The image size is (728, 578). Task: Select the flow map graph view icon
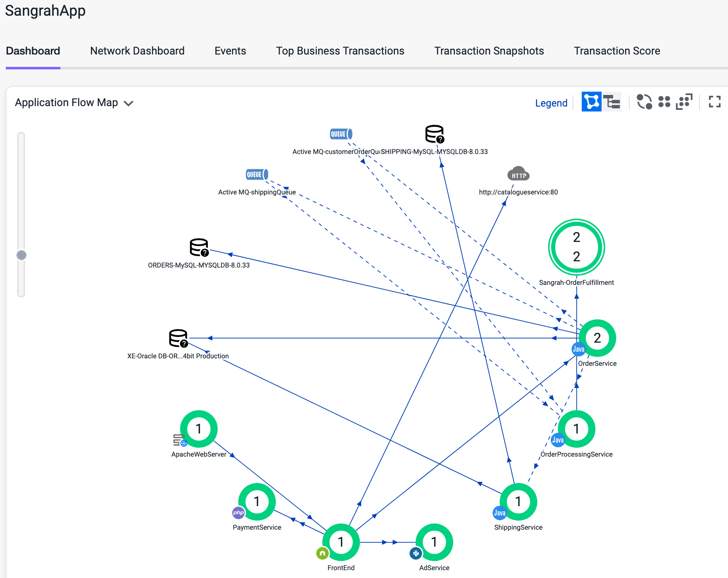click(591, 102)
